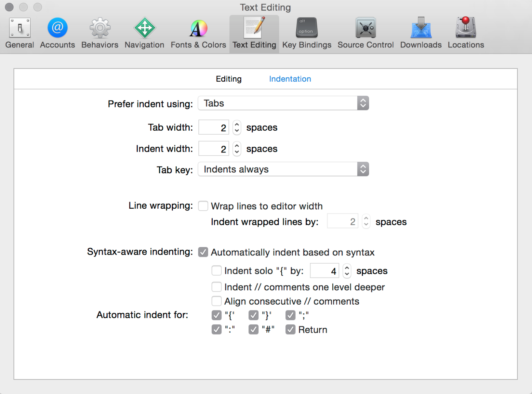Click the General toolbar label
532x394 pixels.
click(20, 45)
